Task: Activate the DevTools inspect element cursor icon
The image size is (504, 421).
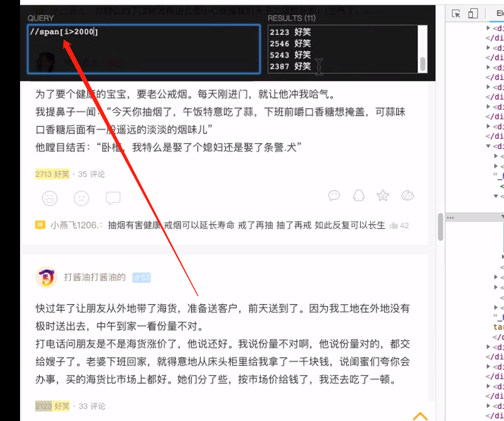Action: [456, 14]
